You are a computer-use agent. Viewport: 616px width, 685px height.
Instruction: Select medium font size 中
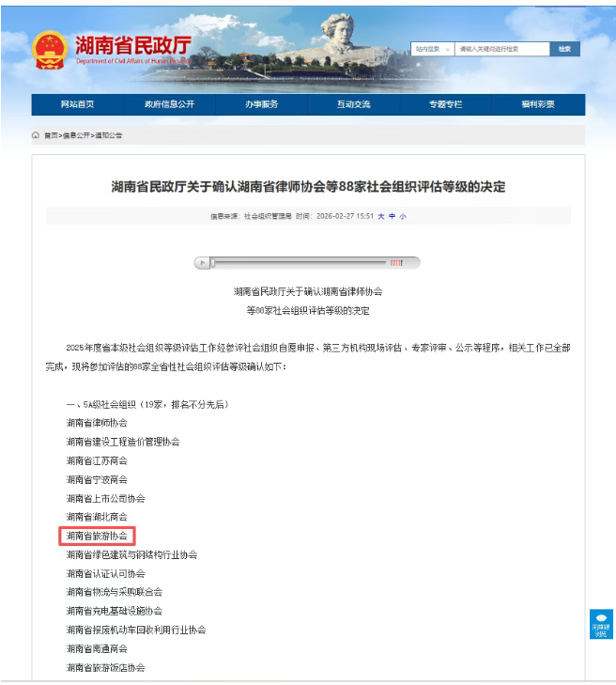pos(392,216)
